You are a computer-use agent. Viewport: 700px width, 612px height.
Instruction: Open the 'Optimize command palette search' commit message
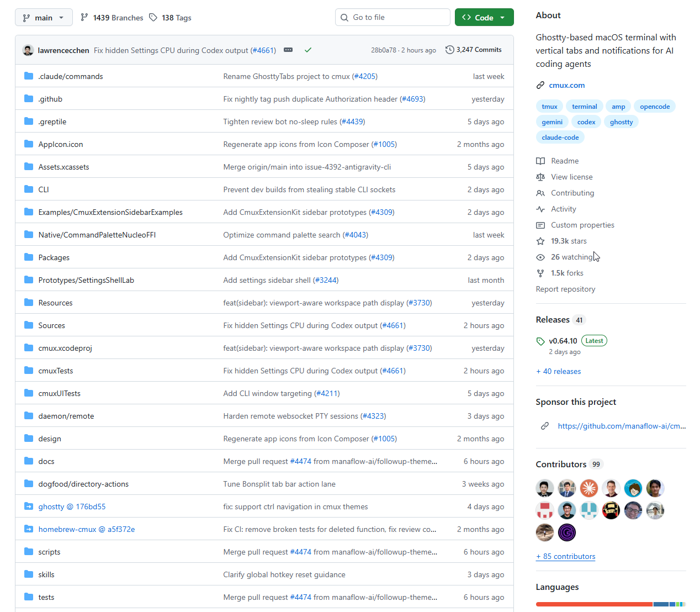click(x=282, y=235)
